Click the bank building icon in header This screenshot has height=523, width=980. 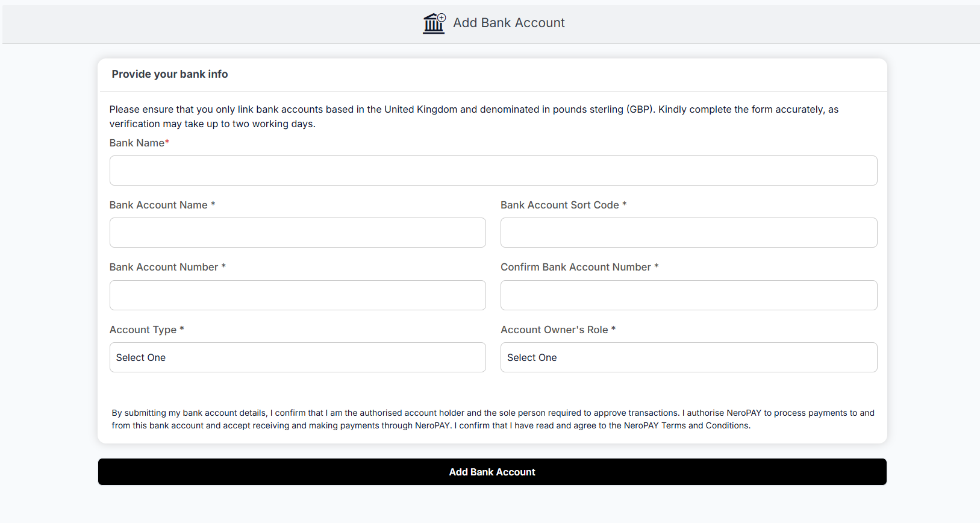434,23
